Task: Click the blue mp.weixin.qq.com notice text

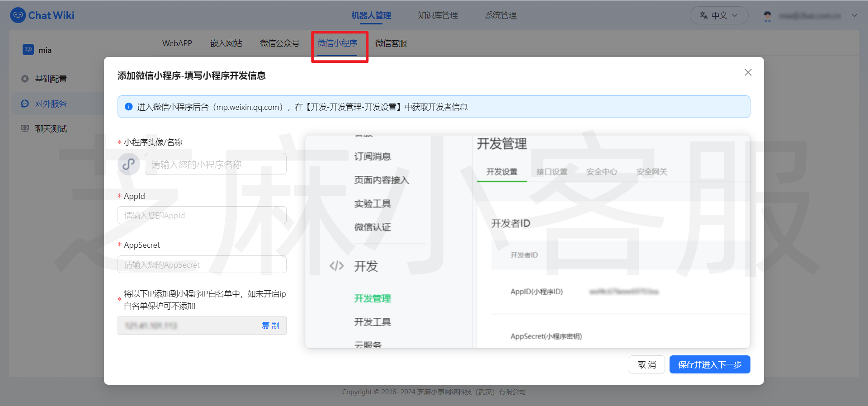Action: pyautogui.click(x=302, y=107)
